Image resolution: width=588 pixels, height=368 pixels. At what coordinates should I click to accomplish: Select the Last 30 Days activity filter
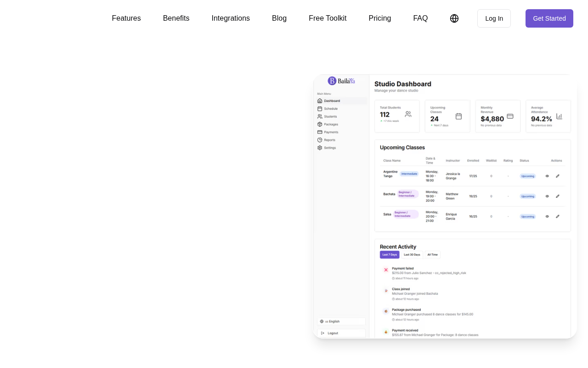click(x=412, y=254)
